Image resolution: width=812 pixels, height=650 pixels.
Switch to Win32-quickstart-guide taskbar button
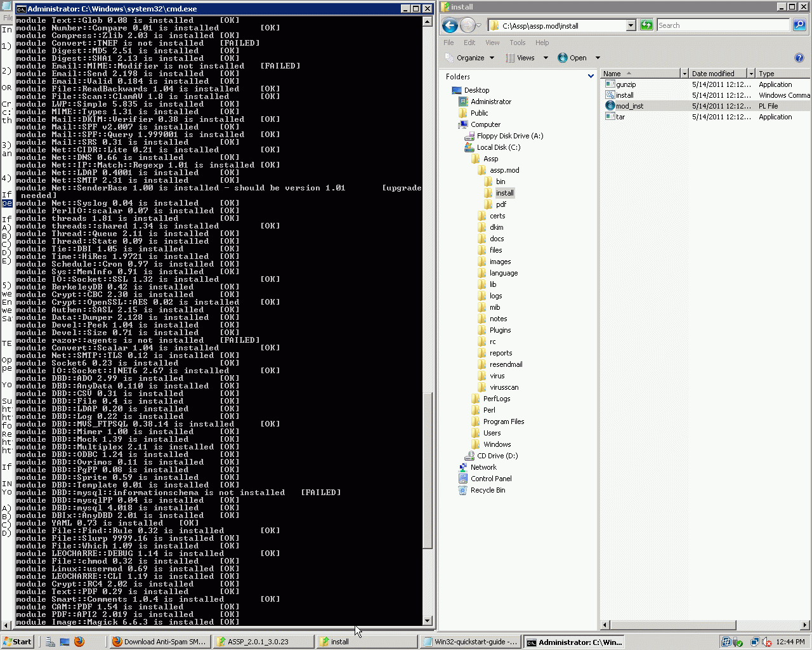[470, 642]
